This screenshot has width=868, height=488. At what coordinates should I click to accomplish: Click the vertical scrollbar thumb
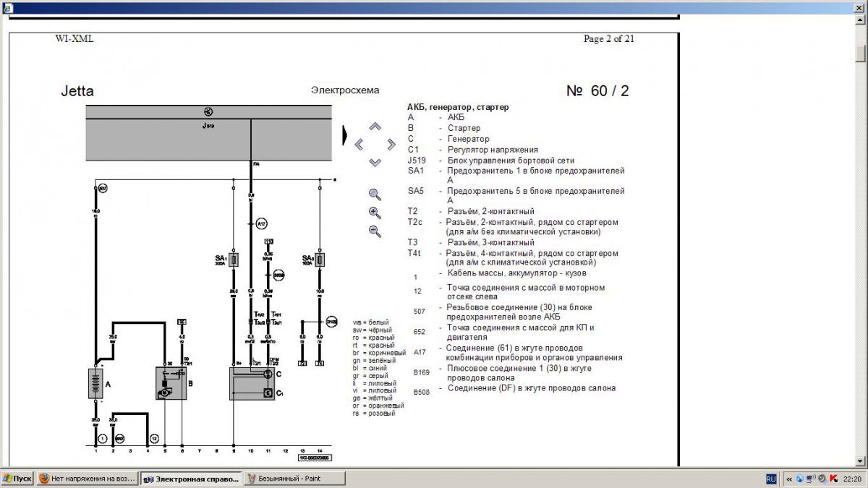[x=860, y=53]
